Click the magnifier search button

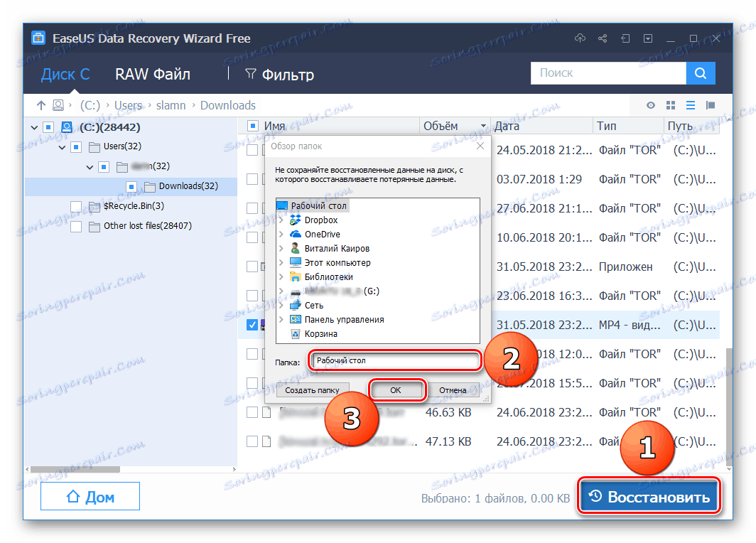(x=701, y=72)
